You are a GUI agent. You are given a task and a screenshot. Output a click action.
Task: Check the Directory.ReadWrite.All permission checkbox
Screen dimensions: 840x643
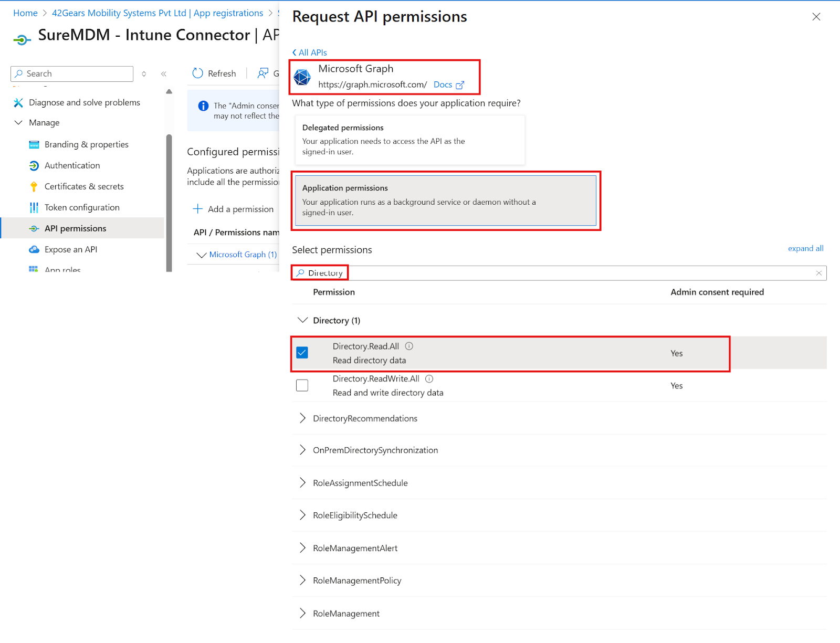302,385
